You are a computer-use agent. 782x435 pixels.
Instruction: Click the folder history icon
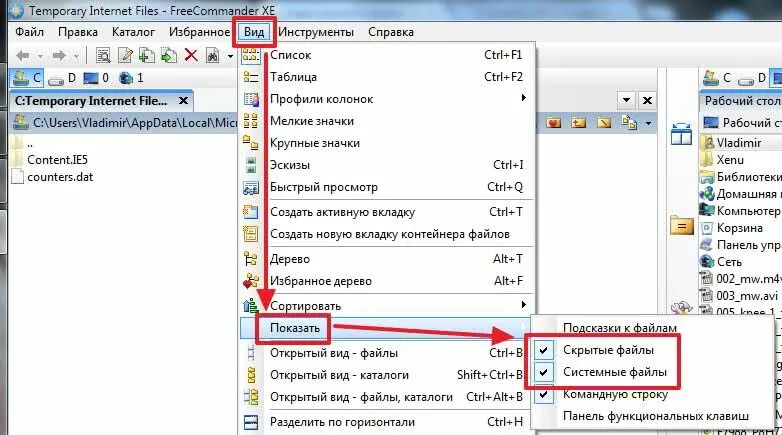[629, 122]
